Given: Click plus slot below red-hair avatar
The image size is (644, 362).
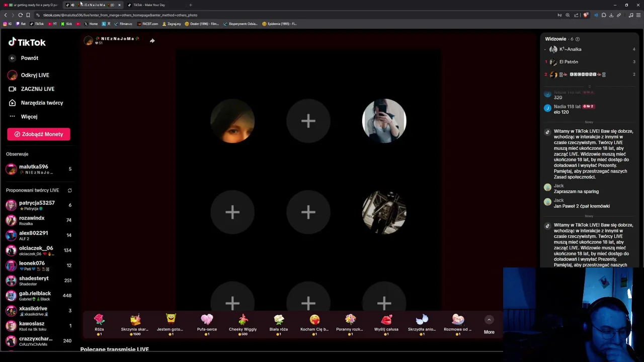Looking at the screenshot, I should point(232,212).
